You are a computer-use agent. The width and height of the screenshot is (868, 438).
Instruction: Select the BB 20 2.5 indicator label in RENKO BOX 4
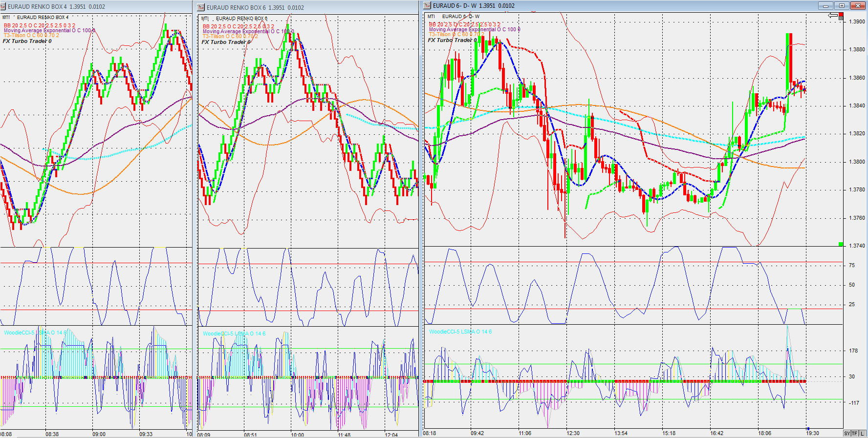click(x=40, y=25)
